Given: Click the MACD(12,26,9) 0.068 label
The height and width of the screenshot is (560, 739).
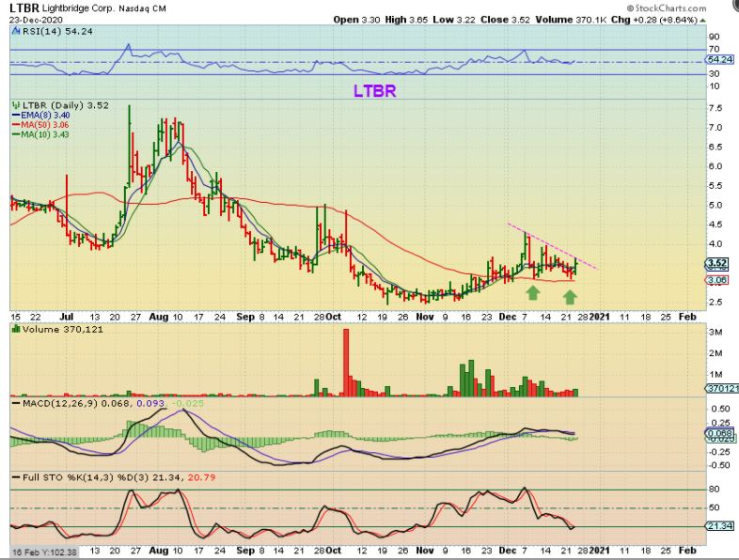Looking at the screenshot, I should pyautogui.click(x=78, y=404).
